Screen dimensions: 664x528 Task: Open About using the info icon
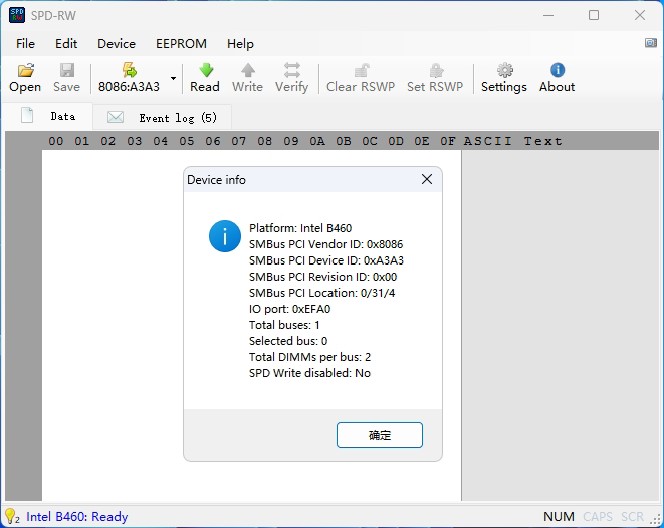click(557, 70)
